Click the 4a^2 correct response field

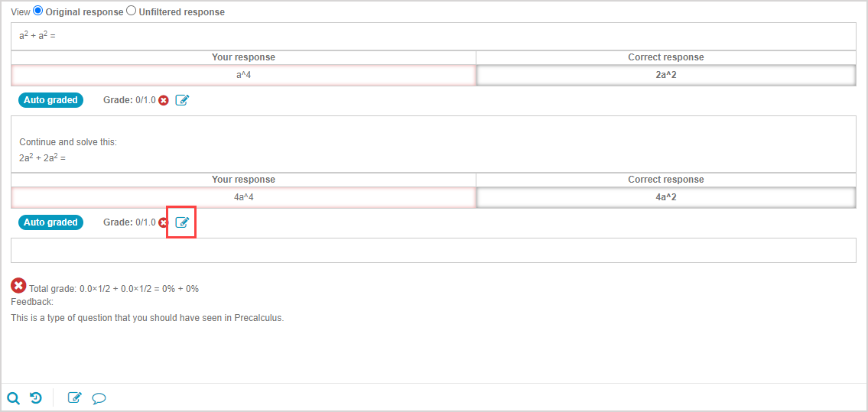[x=665, y=197]
